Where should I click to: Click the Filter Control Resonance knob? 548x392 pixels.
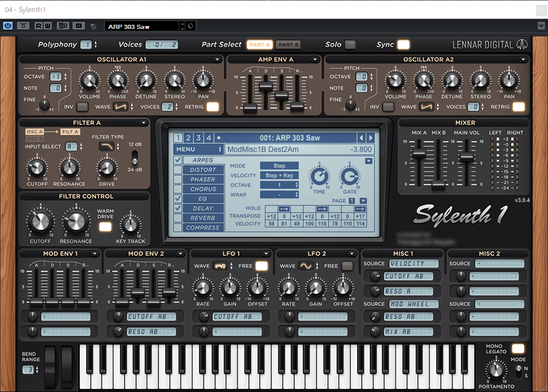[x=76, y=222]
